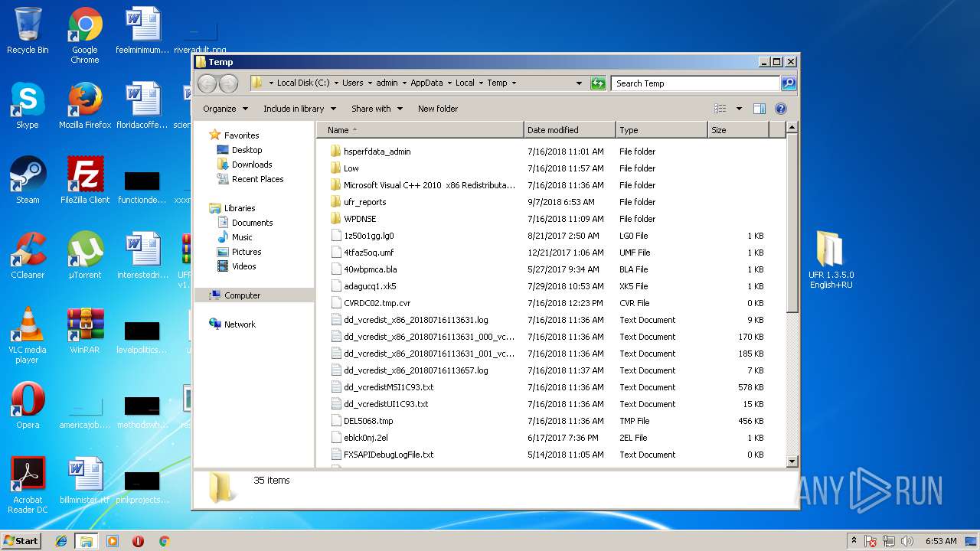The height and width of the screenshot is (551, 980).
Task: Open the Organize dropdown menu
Action: pos(225,109)
